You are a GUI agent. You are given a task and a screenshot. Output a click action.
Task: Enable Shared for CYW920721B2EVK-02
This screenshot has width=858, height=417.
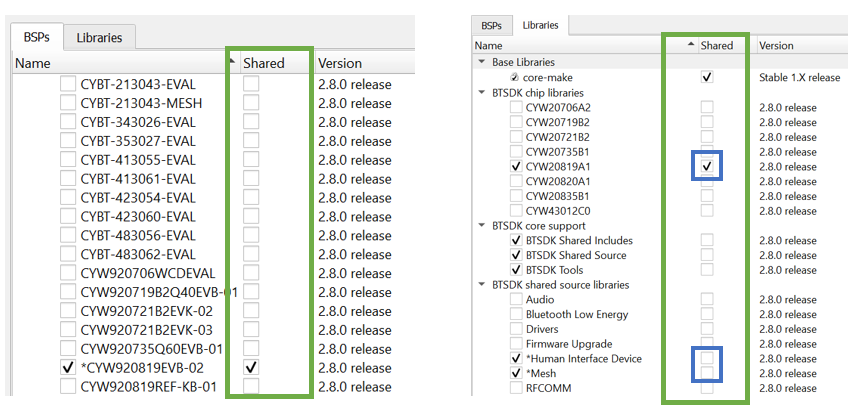pyautogui.click(x=251, y=311)
